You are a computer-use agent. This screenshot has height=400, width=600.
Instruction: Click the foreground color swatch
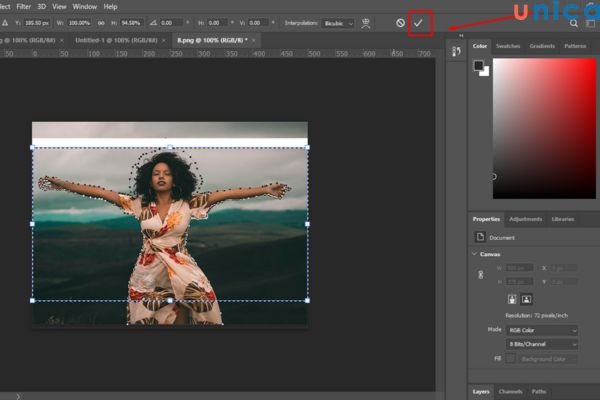[x=478, y=65]
